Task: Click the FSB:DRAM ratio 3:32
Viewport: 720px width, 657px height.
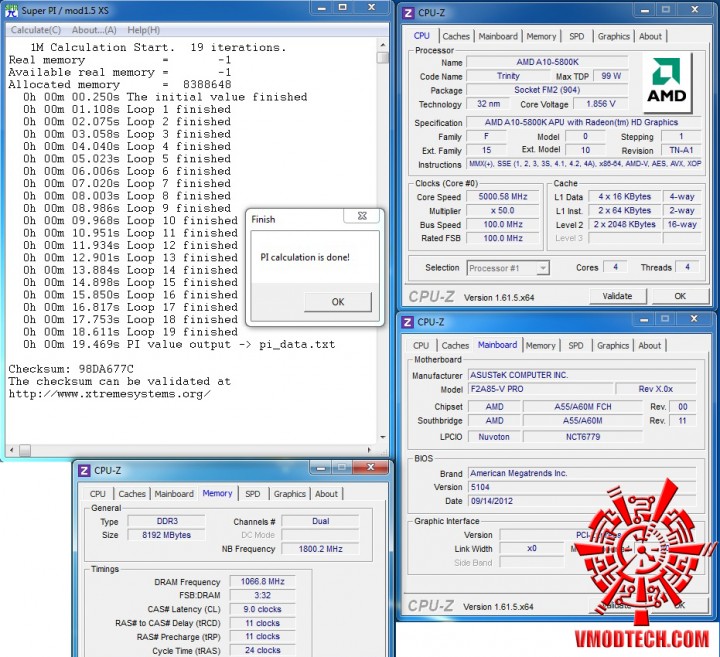Action: point(263,595)
